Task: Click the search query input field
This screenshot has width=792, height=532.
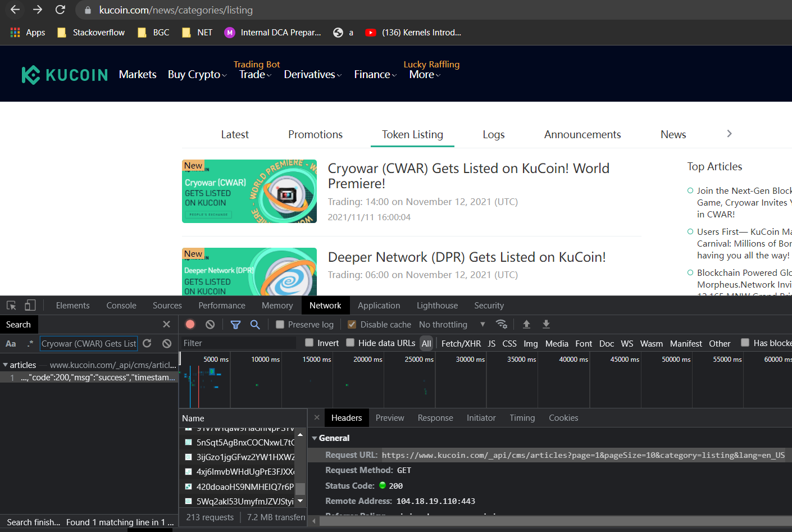Action: click(x=89, y=343)
